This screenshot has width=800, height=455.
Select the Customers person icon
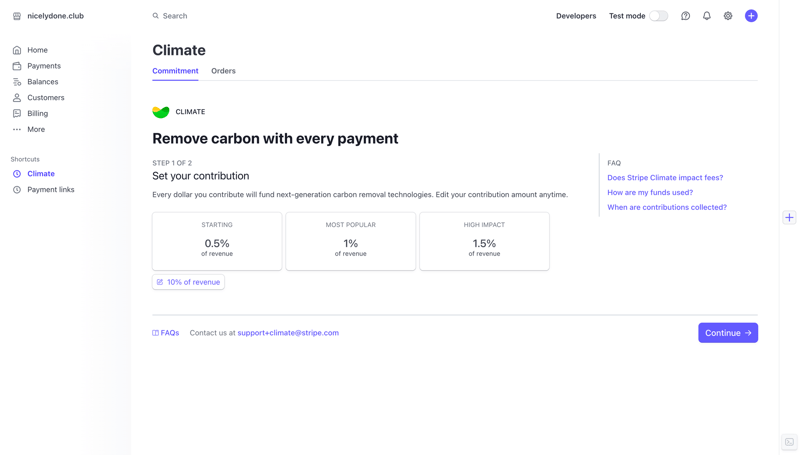coord(17,97)
